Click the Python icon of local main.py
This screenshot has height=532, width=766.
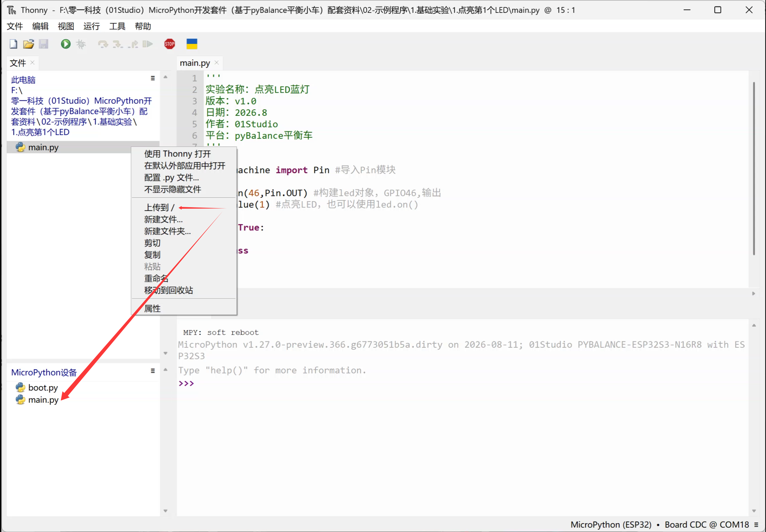[x=21, y=147]
